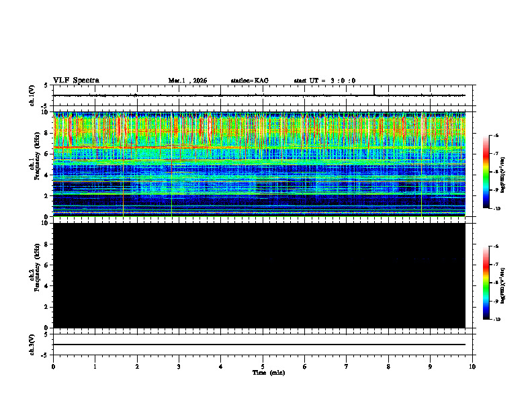This screenshot has width=532, height=411.
Task: Click inside the ch.1 color spectrogram panel
Action: [259, 164]
